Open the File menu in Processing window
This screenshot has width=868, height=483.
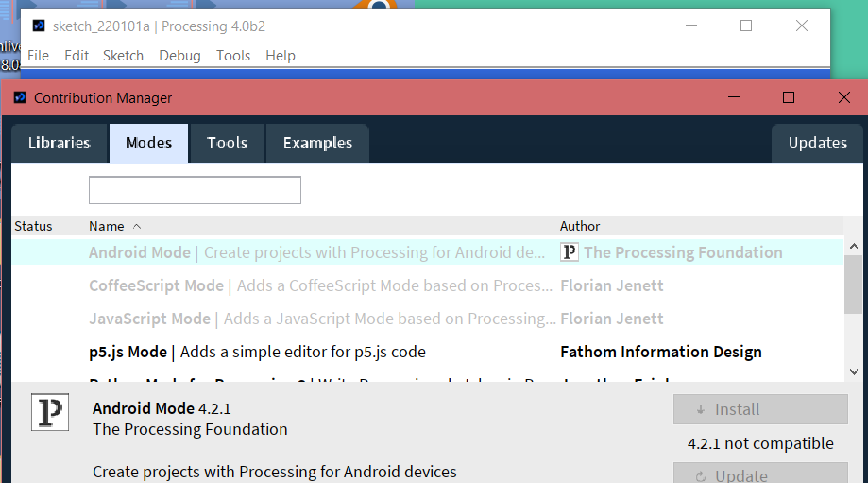pos(38,56)
